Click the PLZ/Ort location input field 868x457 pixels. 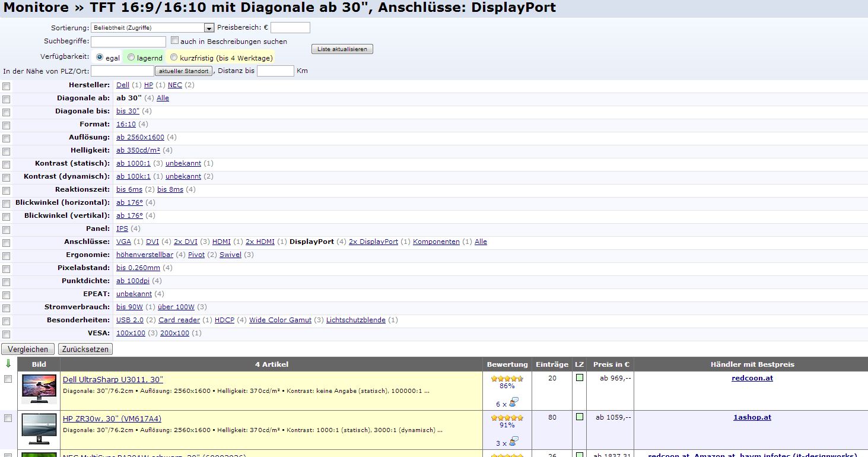(x=122, y=71)
